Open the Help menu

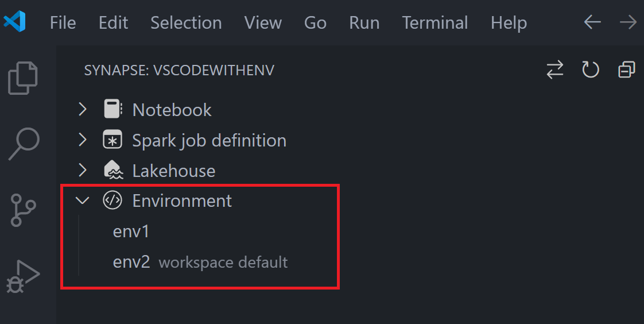[509, 24]
